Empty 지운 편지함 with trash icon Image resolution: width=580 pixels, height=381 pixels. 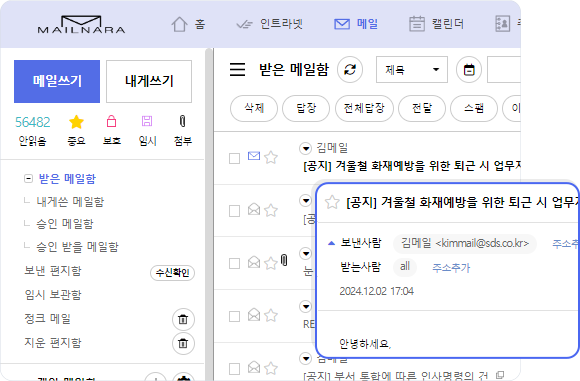[183, 343]
